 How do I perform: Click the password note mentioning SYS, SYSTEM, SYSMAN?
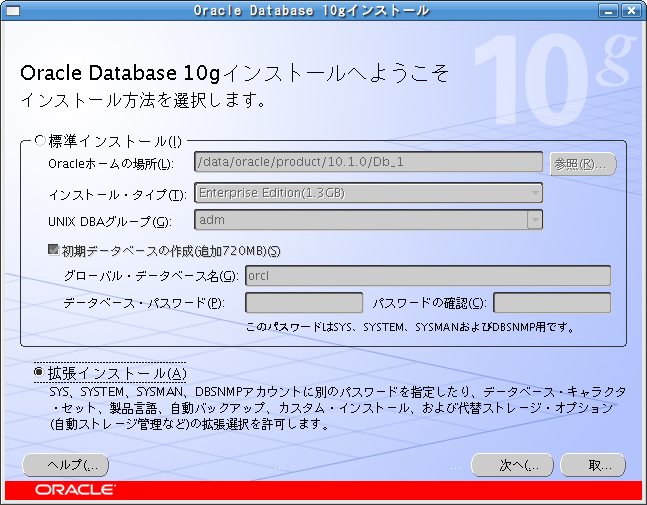410,327
